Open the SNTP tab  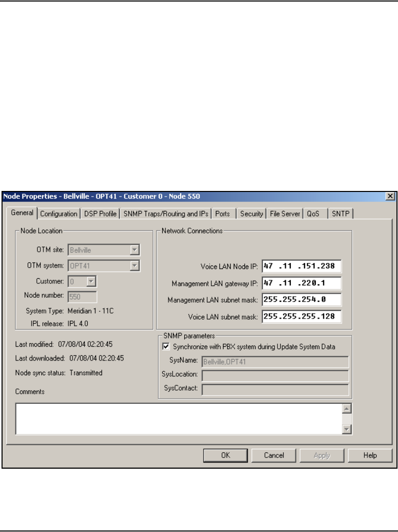point(340,214)
